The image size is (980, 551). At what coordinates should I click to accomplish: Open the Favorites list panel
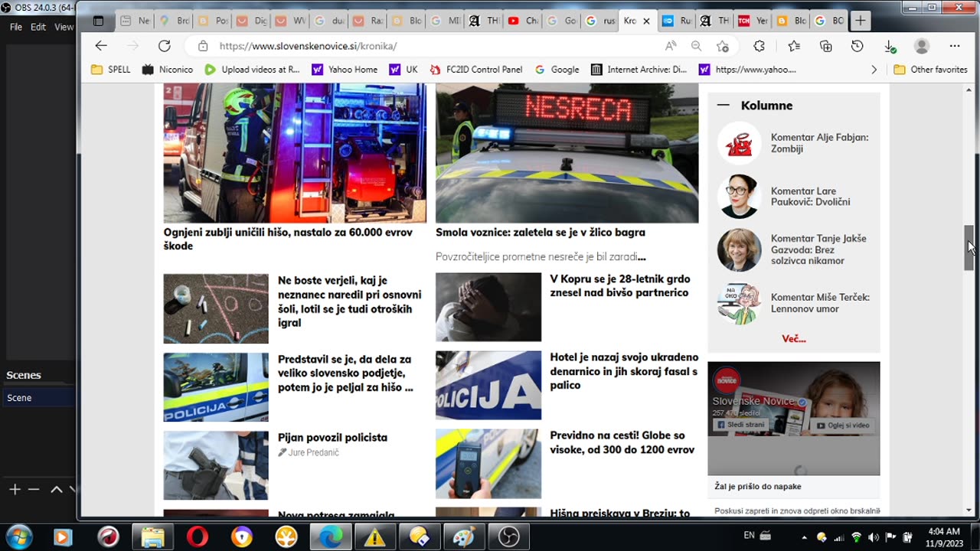(x=793, y=46)
